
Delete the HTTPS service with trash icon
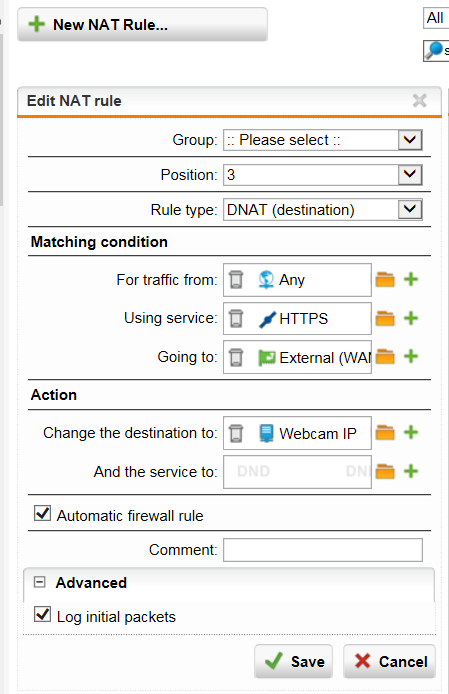(x=236, y=319)
